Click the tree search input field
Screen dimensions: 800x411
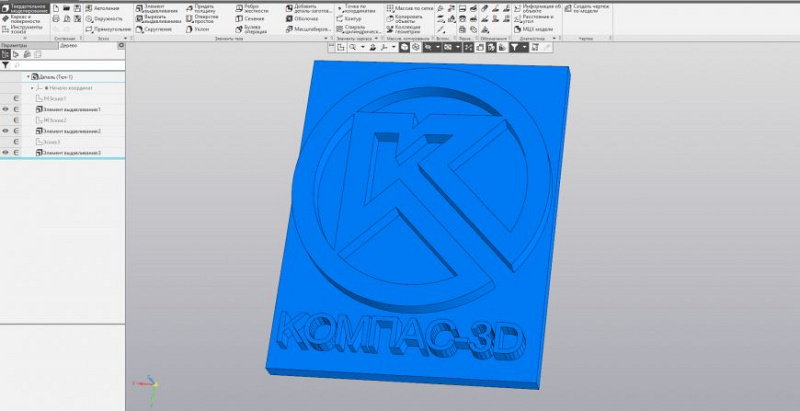pyautogui.click(x=65, y=64)
